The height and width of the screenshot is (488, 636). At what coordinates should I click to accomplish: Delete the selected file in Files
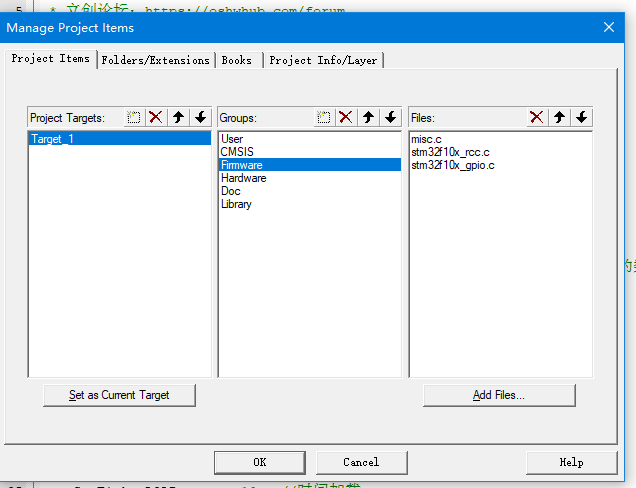click(x=537, y=118)
